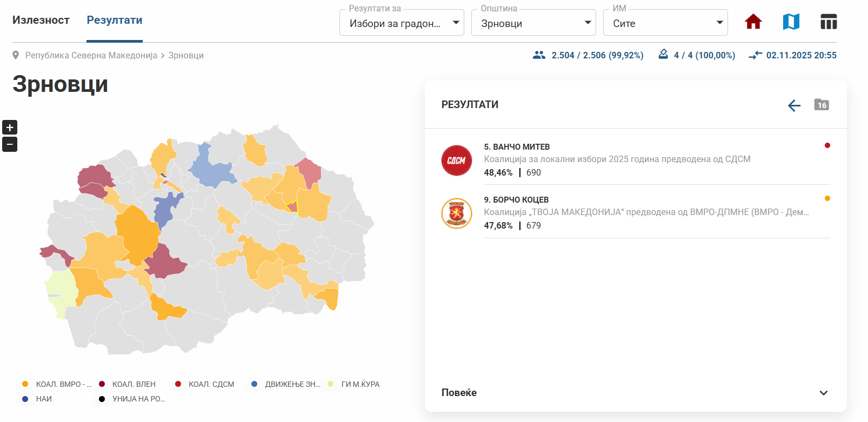Open the Општина dropdown showing Зрновци

[x=533, y=23]
